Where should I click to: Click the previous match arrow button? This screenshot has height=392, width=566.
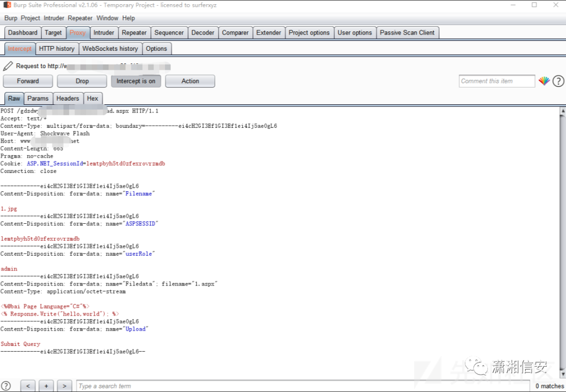28,386
